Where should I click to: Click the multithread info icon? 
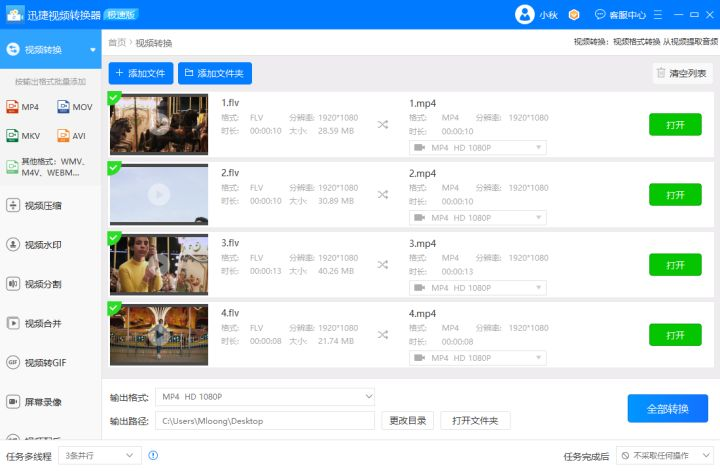click(153, 455)
